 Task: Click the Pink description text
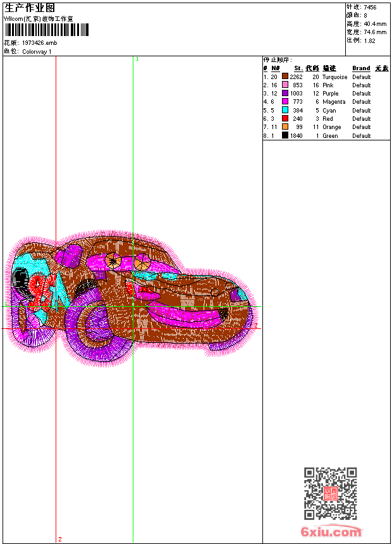coord(328,85)
